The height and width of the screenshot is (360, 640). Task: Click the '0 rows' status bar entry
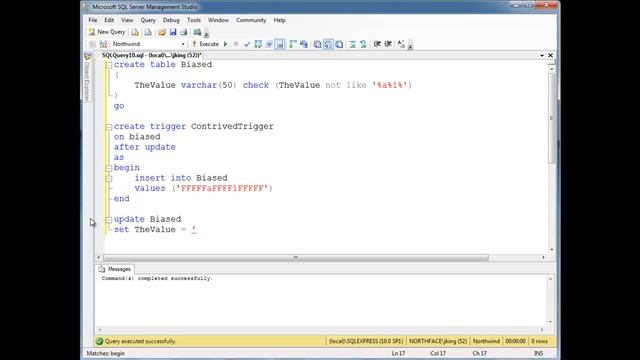pyautogui.click(x=539, y=341)
